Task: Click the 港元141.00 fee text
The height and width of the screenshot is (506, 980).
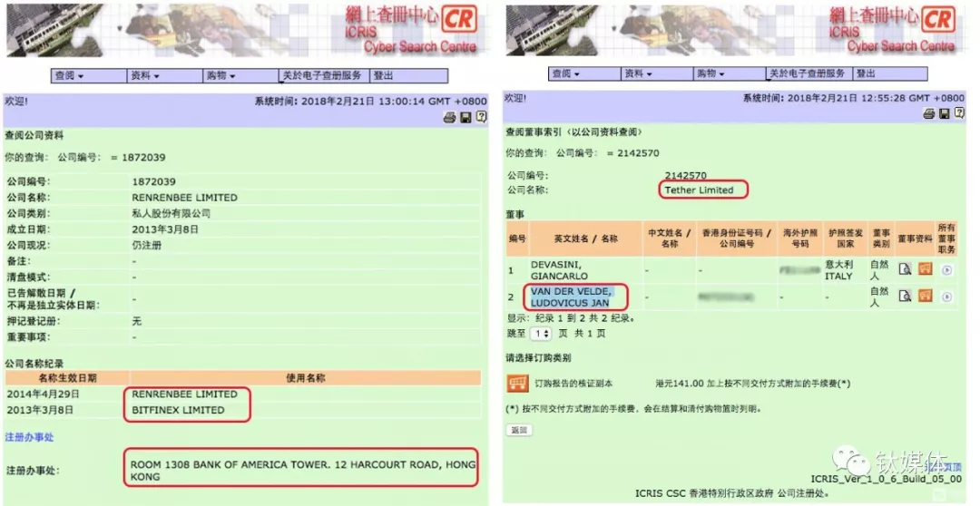Action: (752, 384)
